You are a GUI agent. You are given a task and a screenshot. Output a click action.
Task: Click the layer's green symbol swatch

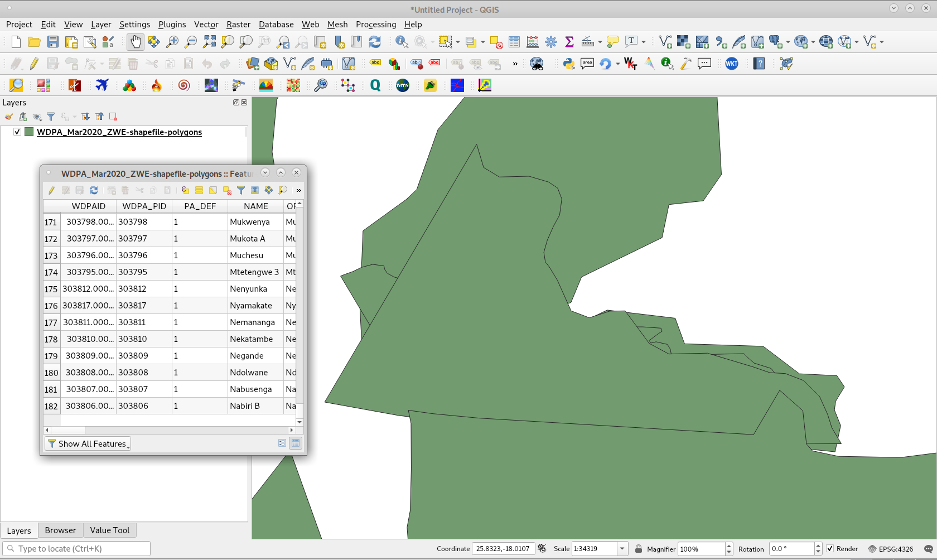click(x=29, y=132)
